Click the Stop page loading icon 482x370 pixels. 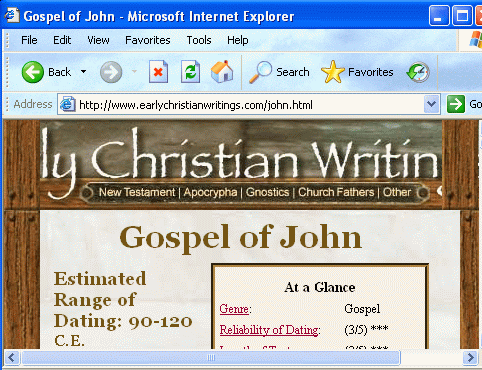pyautogui.click(x=158, y=71)
